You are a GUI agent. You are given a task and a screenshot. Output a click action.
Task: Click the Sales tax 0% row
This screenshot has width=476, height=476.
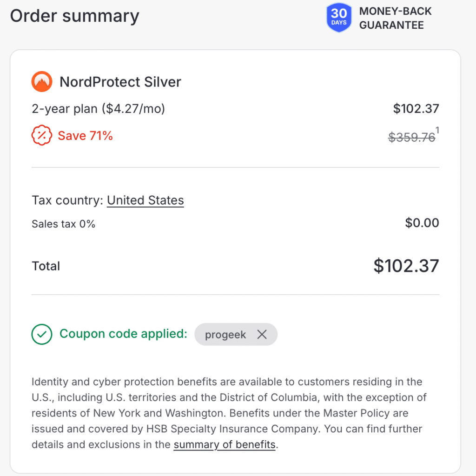[63, 224]
